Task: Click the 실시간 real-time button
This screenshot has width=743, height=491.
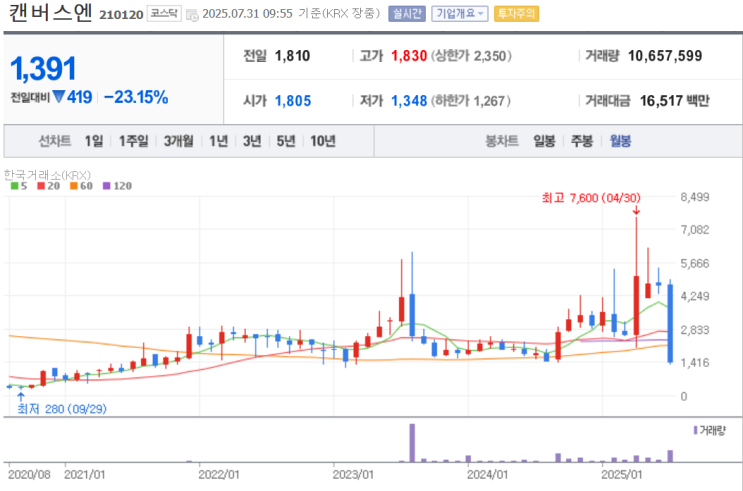Action: [407, 14]
